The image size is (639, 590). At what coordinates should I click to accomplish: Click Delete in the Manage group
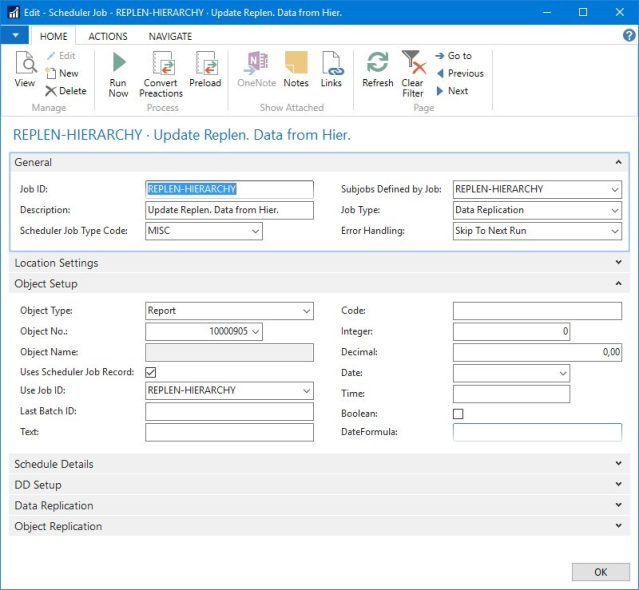(x=66, y=91)
